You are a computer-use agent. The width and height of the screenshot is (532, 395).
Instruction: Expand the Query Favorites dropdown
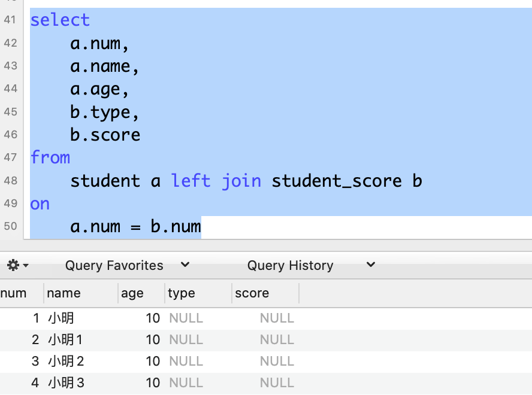coord(127,265)
